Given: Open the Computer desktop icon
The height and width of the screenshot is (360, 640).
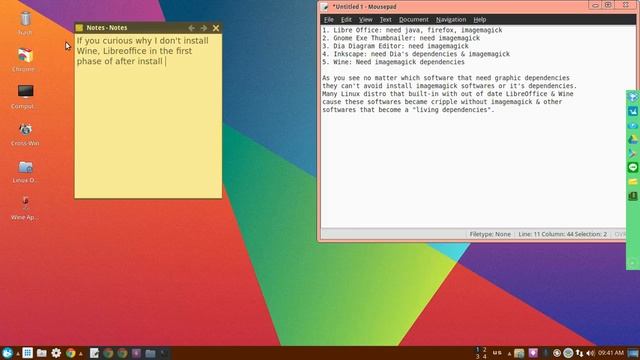Looking at the screenshot, I should click(x=25, y=97).
